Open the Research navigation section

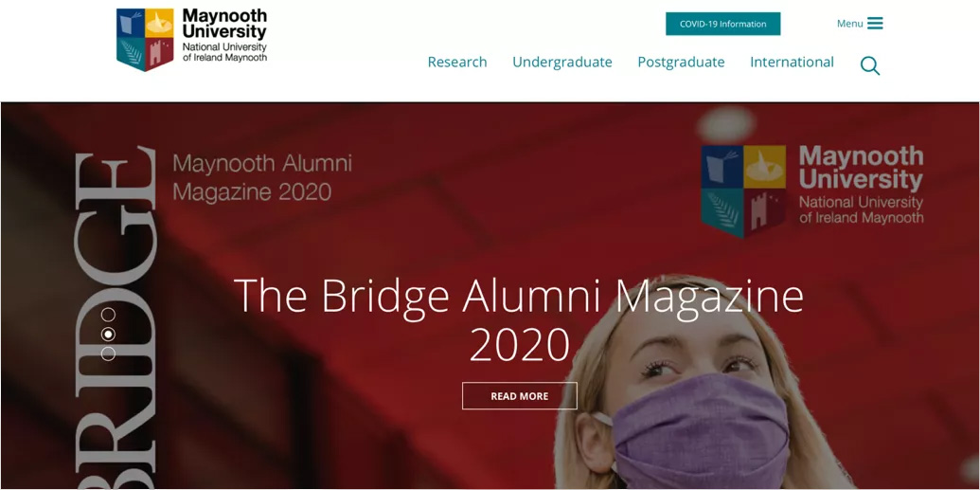point(457,62)
